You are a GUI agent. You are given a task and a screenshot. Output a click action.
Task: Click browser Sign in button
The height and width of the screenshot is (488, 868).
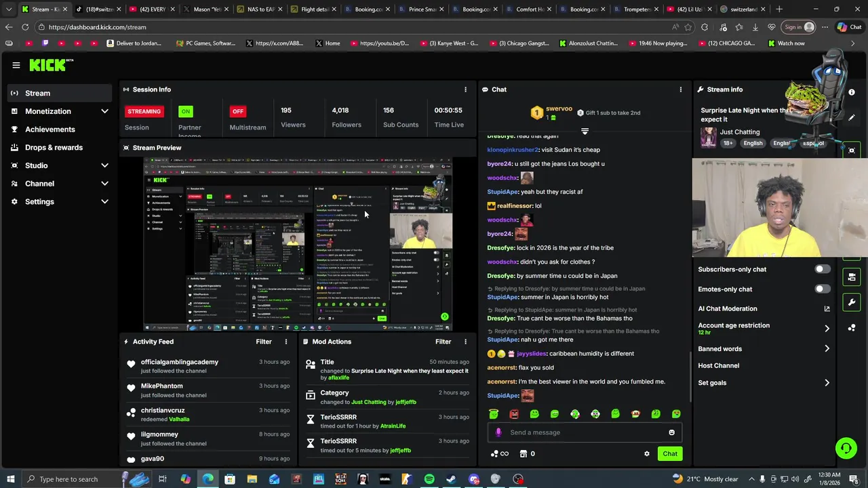click(798, 27)
